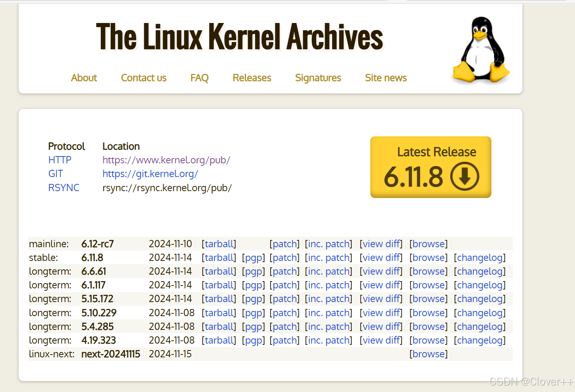Open pgp link for longterm 4.19.323
Screen dimensions: 575x392
click(254, 340)
